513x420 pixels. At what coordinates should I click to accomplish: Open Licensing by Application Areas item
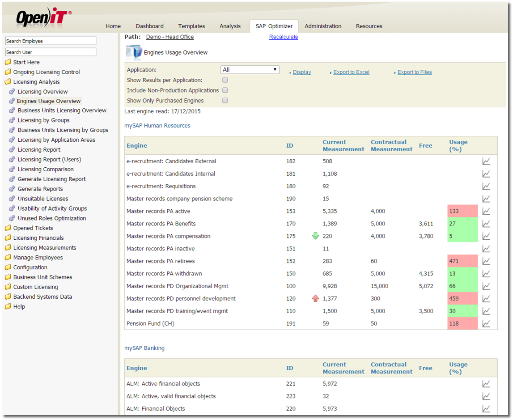57,140
